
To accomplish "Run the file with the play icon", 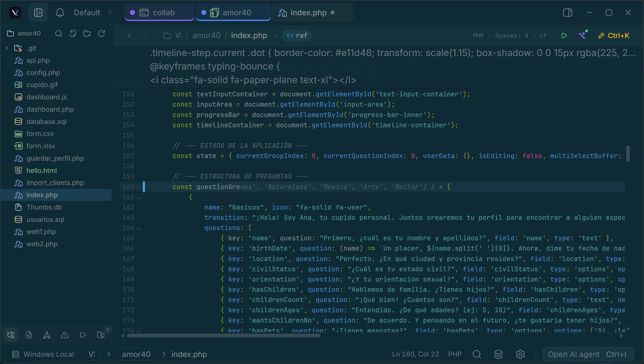I will tap(564, 36).
